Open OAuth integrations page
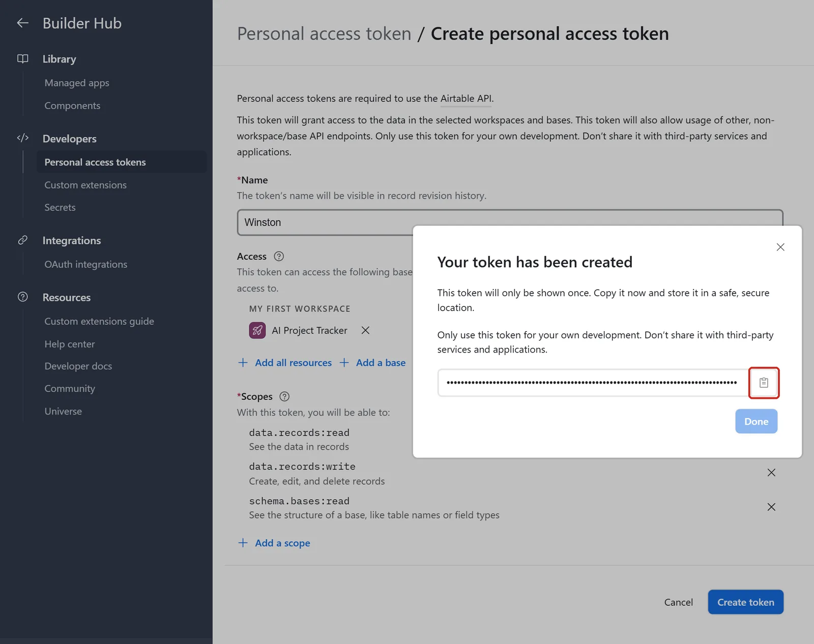The height and width of the screenshot is (644, 814). click(x=86, y=265)
